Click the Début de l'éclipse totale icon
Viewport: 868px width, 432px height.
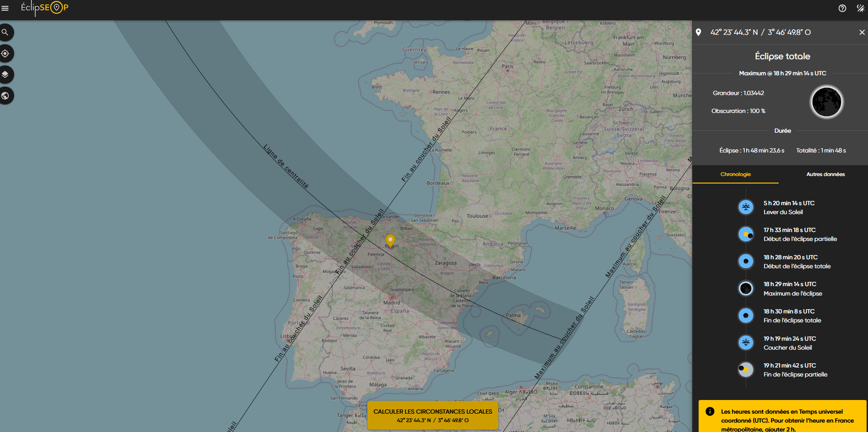(746, 261)
